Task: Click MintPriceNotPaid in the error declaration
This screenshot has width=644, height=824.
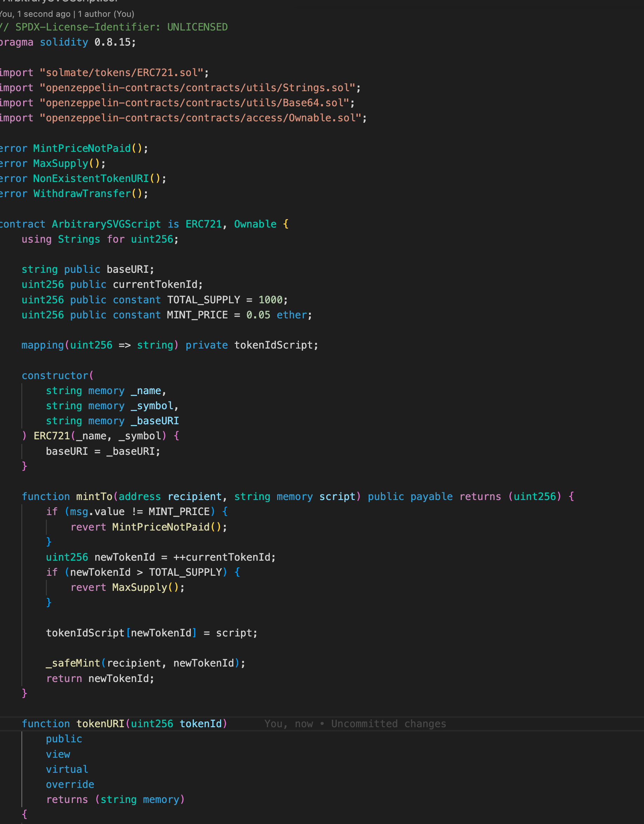Action: (82, 148)
